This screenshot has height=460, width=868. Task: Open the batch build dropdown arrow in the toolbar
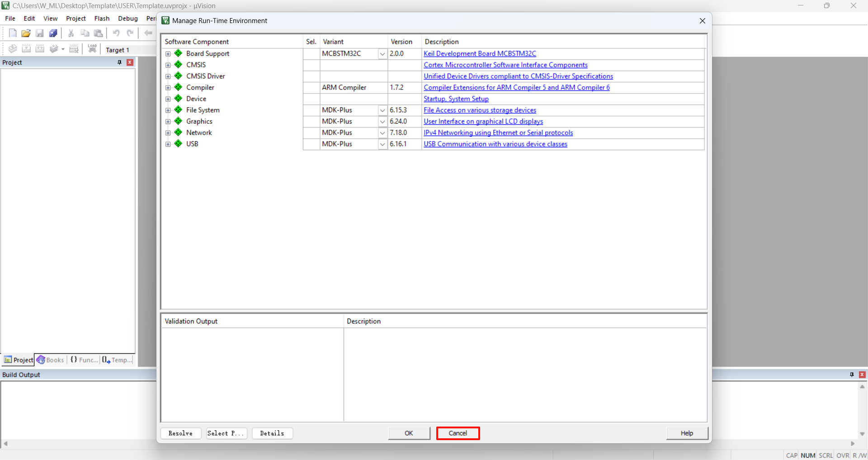point(63,49)
